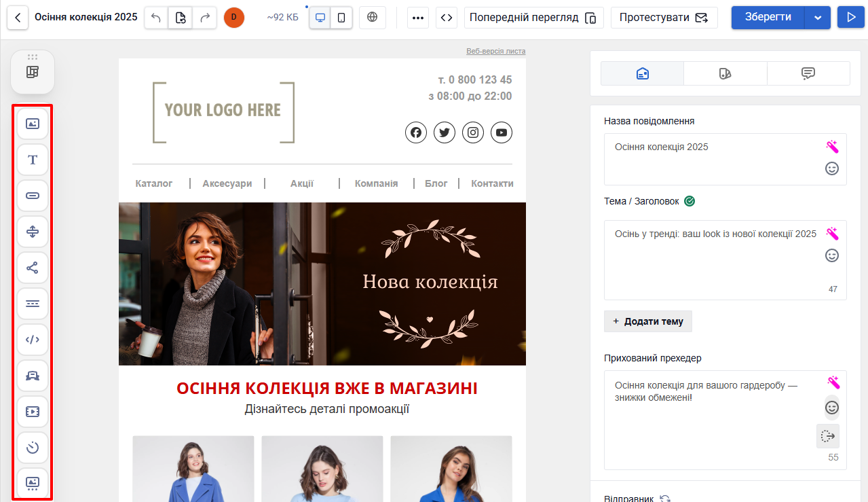Open the language globe selector
Screen dimensions: 868x502
coord(372,18)
